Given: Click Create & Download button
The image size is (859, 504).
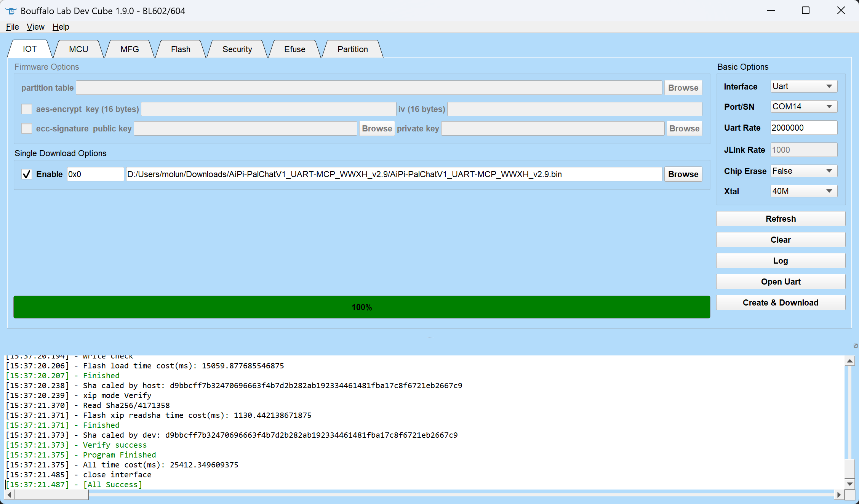Looking at the screenshot, I should (781, 302).
